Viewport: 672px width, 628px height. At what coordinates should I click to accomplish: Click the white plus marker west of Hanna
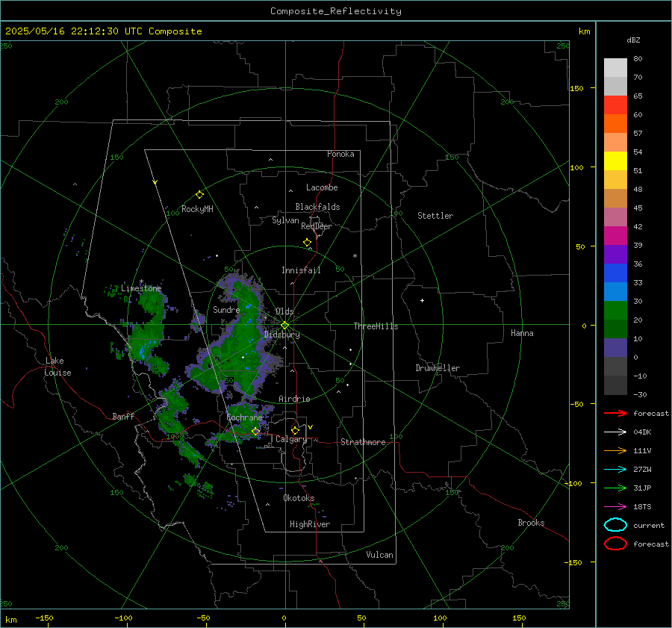point(422,300)
